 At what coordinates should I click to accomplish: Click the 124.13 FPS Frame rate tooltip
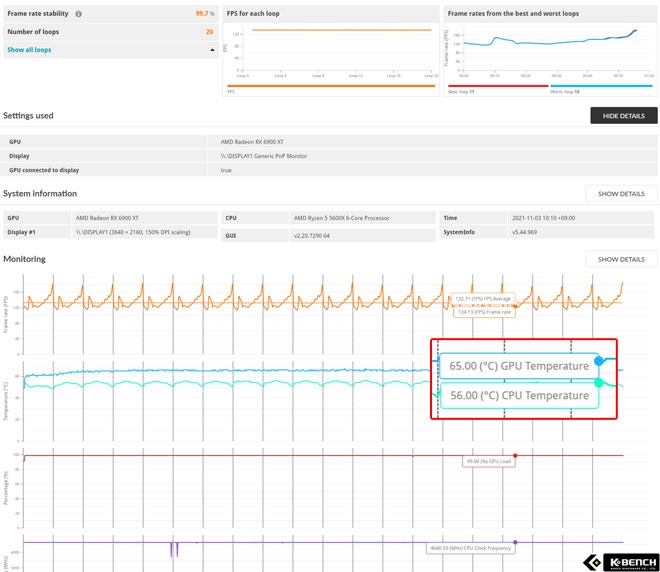[x=484, y=312]
